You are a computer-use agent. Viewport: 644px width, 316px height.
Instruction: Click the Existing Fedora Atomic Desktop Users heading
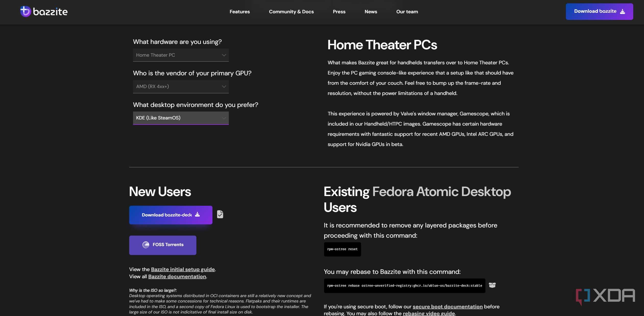click(x=417, y=199)
